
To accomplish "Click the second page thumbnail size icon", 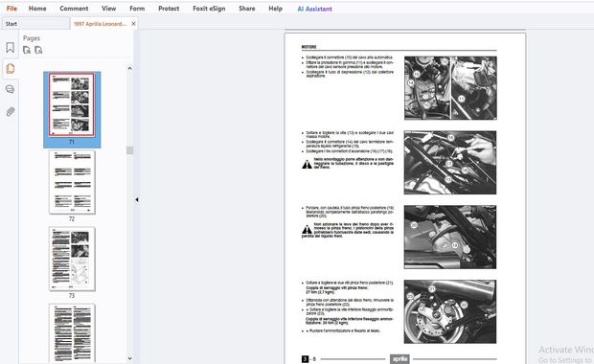I will click(x=38, y=50).
